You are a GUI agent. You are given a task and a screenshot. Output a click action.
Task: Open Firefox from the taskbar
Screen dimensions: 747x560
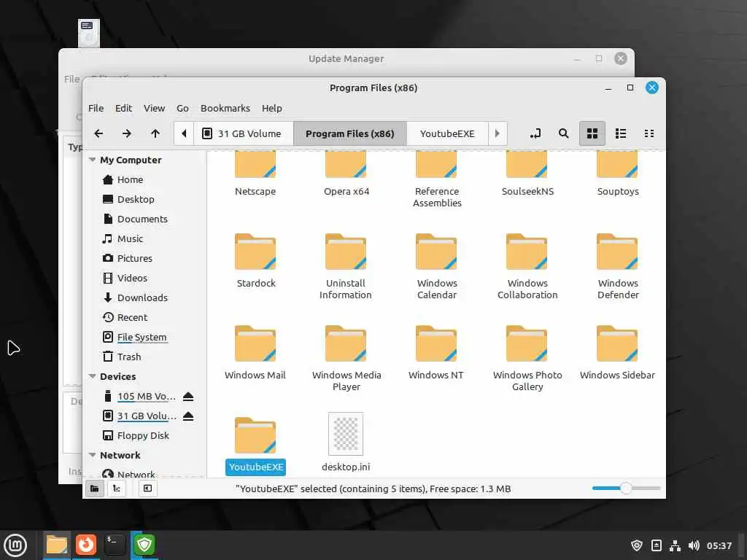pos(86,545)
